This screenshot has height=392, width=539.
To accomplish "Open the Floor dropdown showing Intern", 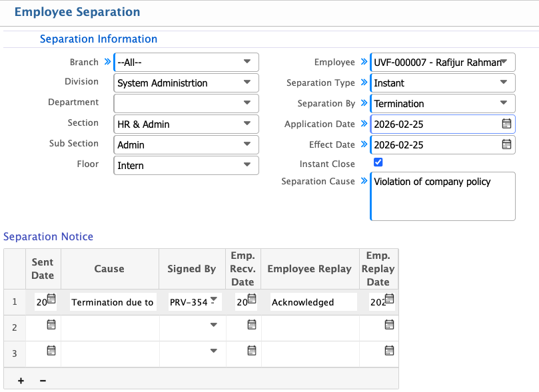I will coord(247,165).
